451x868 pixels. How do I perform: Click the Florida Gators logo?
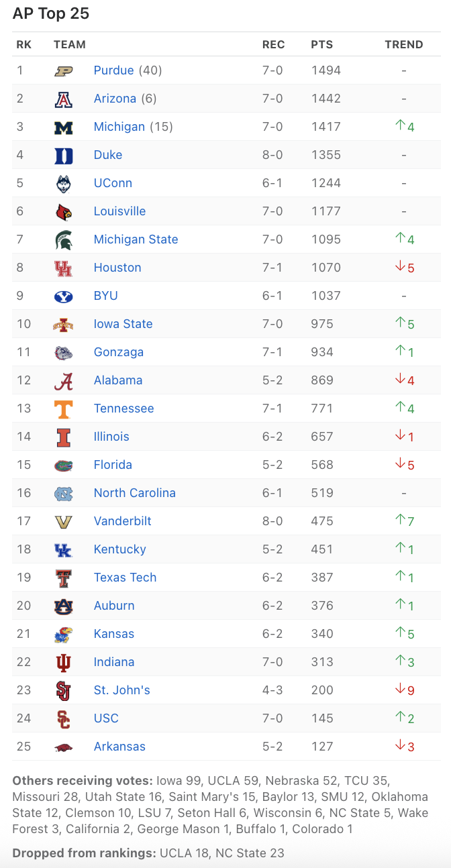[x=64, y=465]
